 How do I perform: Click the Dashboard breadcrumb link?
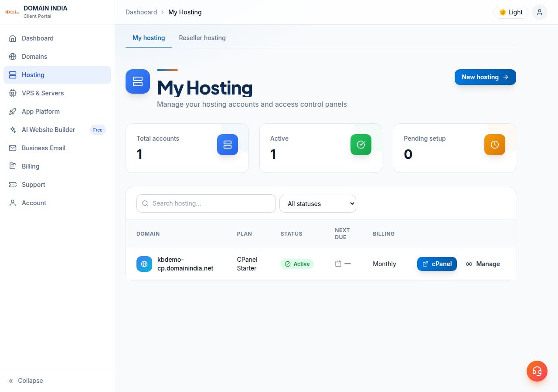tap(141, 12)
